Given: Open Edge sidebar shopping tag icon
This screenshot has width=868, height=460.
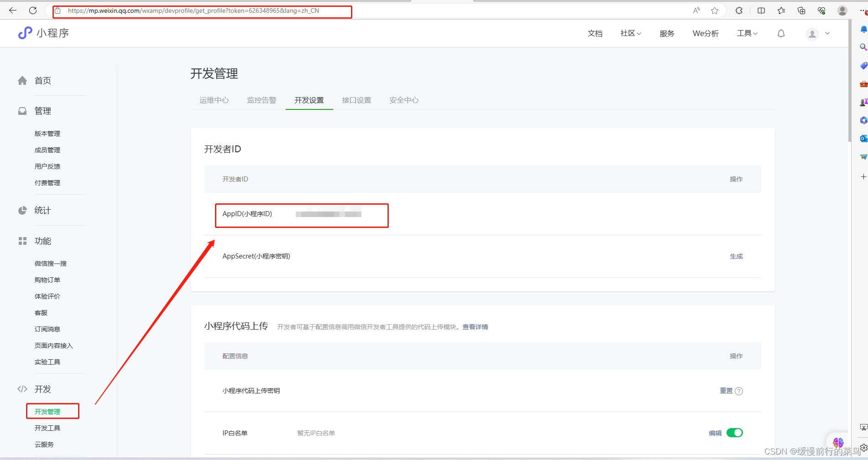Looking at the screenshot, I should (x=863, y=66).
